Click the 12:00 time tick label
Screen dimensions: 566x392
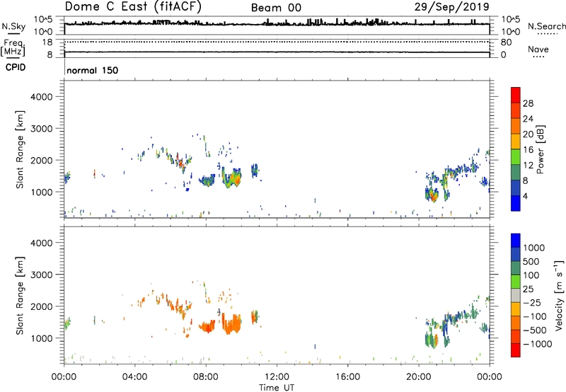[x=277, y=377]
